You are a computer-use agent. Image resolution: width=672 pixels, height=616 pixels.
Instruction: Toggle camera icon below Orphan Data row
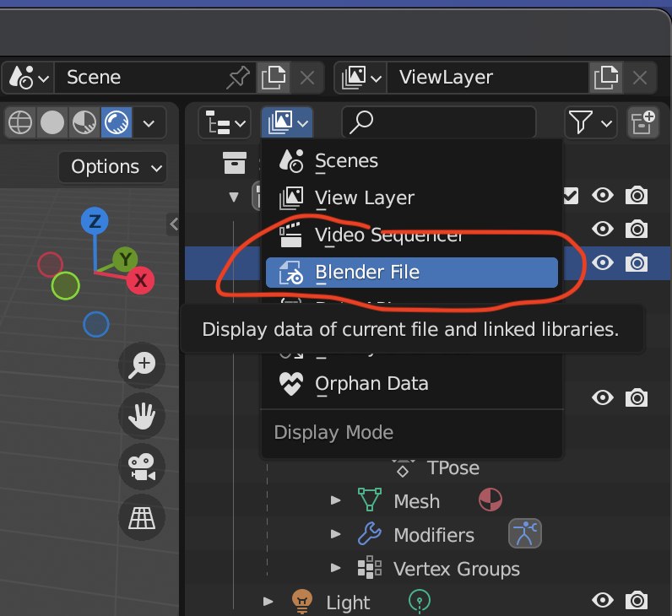pyautogui.click(x=637, y=398)
